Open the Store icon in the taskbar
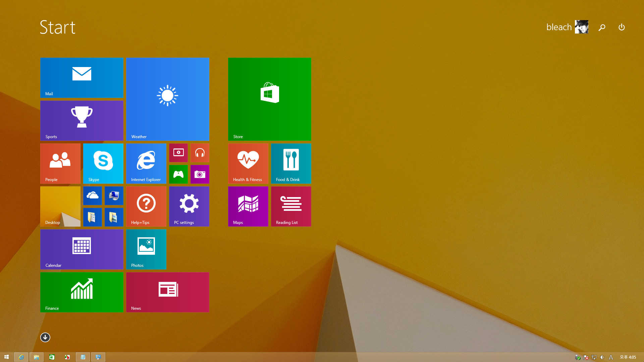Viewport: 644px width, 362px height. (x=52, y=357)
